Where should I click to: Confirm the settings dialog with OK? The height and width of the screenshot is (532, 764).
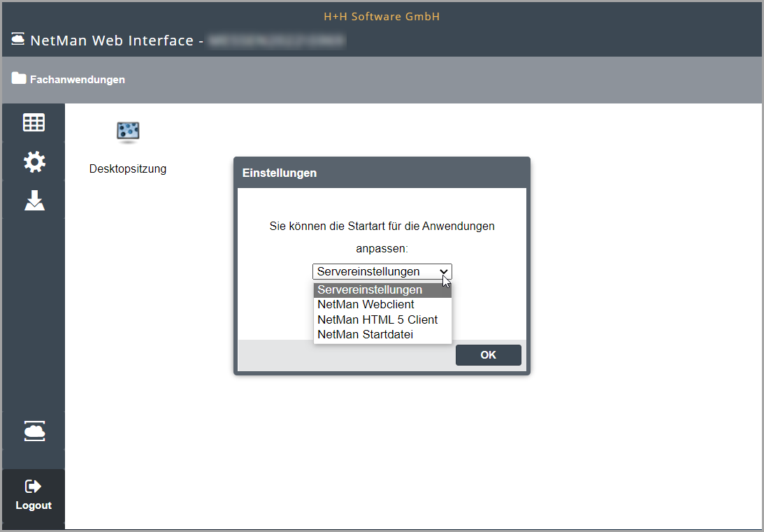pyautogui.click(x=488, y=355)
